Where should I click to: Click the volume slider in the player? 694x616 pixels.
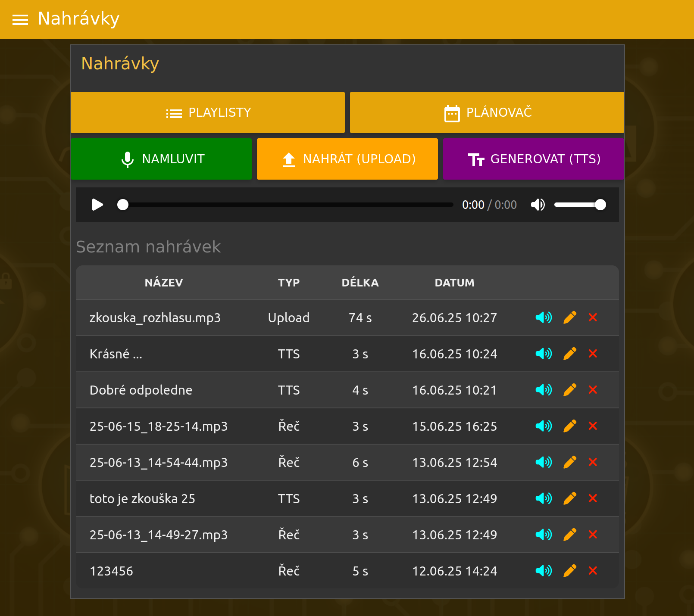click(x=580, y=205)
